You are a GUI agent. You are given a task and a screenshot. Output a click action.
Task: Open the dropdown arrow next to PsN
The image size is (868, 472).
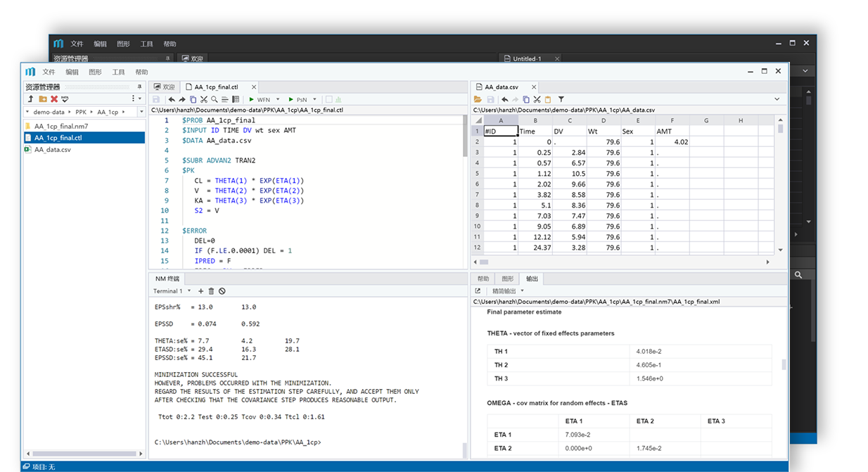pos(314,99)
